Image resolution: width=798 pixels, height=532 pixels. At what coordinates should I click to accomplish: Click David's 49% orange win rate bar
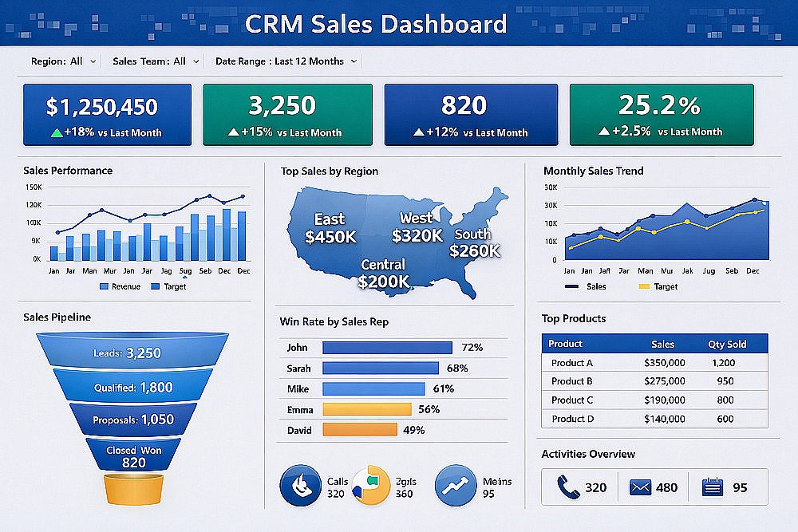[360, 430]
